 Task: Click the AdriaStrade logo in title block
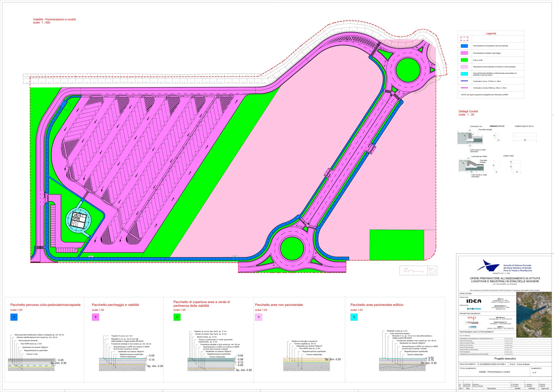(474, 309)
